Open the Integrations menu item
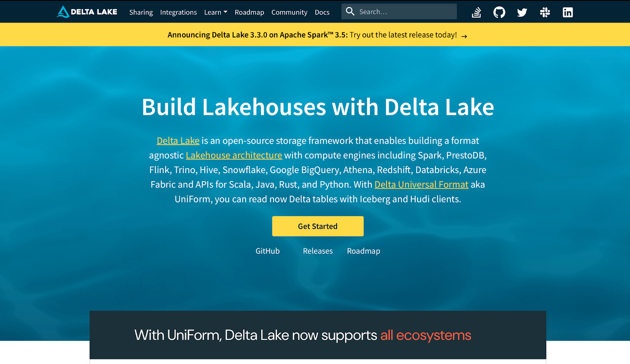 point(178,12)
